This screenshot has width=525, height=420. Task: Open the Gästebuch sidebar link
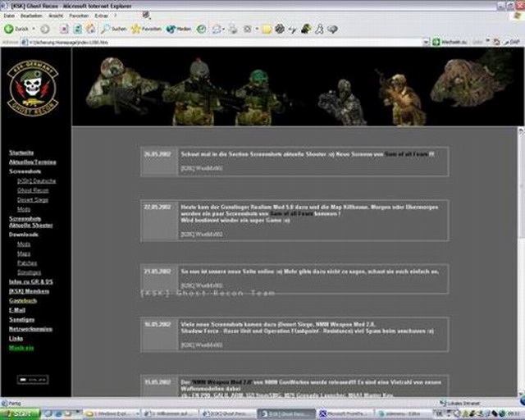tap(22, 301)
